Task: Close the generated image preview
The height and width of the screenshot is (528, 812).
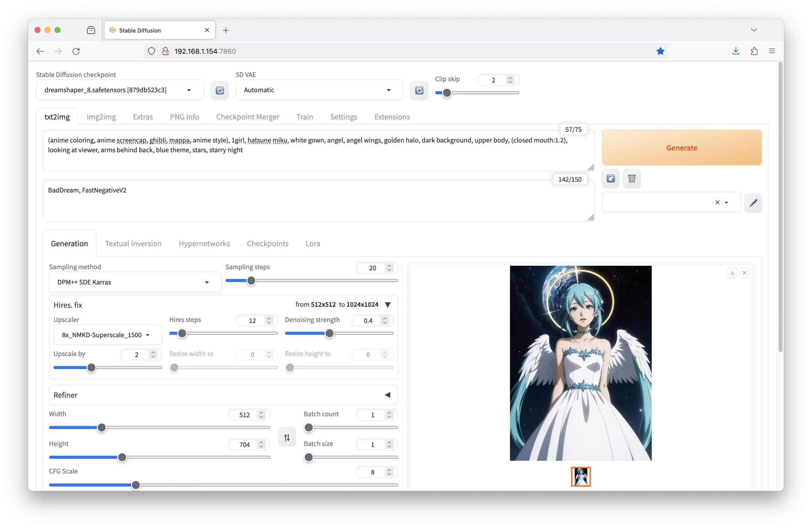Action: (744, 272)
